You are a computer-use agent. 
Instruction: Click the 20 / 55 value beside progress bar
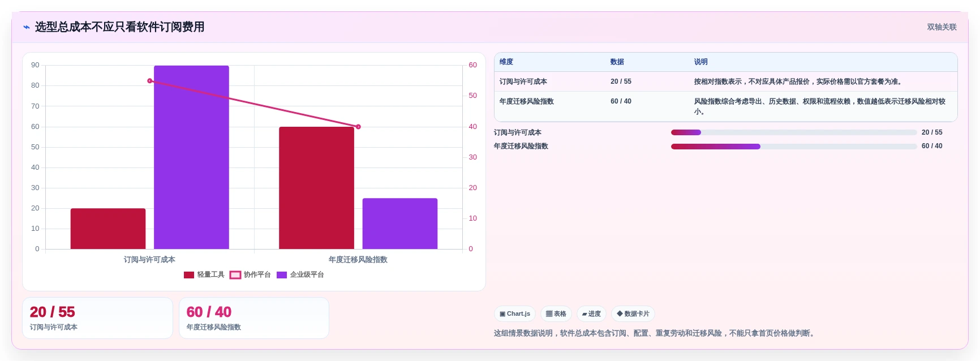pyautogui.click(x=932, y=132)
